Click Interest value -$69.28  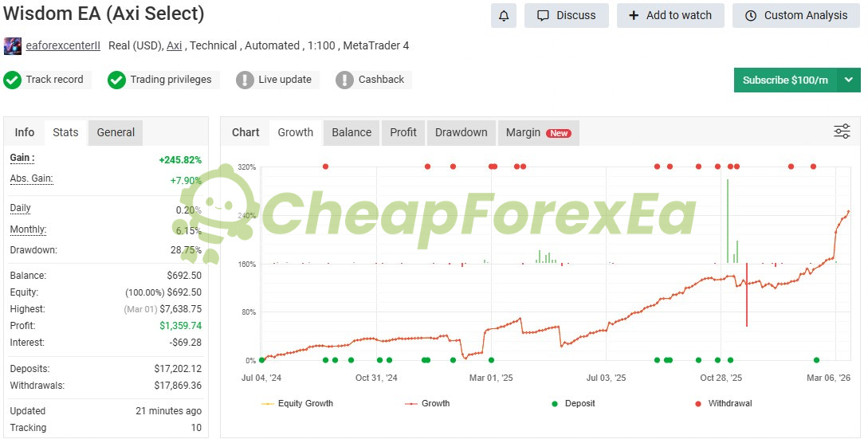click(186, 342)
